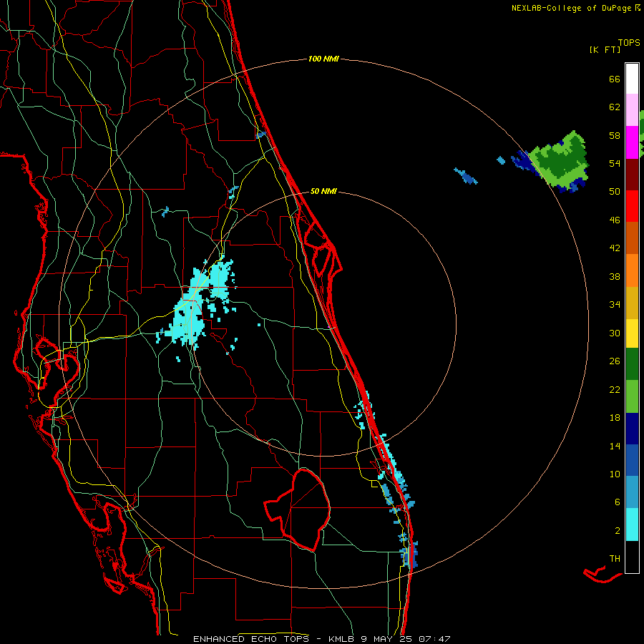Click the legend value 38
Viewport: 644px width, 644px height.
click(x=615, y=276)
